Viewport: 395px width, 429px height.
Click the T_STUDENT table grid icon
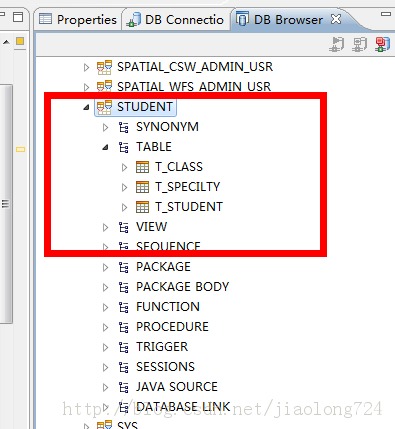tap(142, 207)
